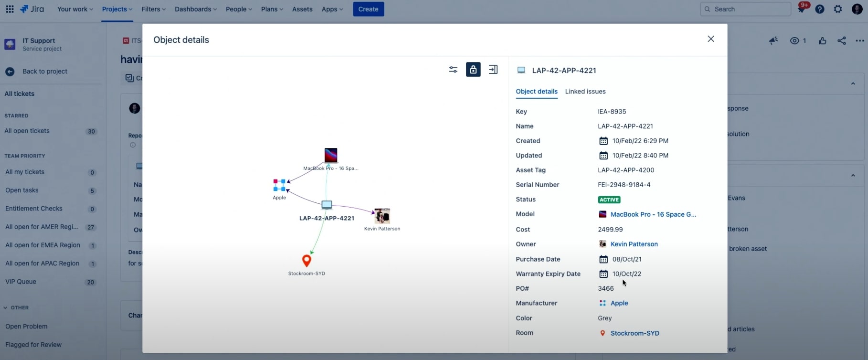
Task: Click the thumbs up vote icon
Action: tap(822, 41)
